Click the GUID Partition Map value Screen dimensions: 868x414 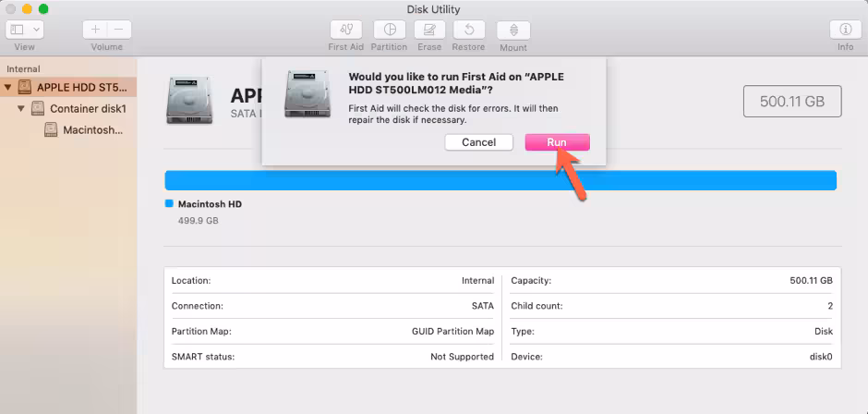(x=452, y=332)
